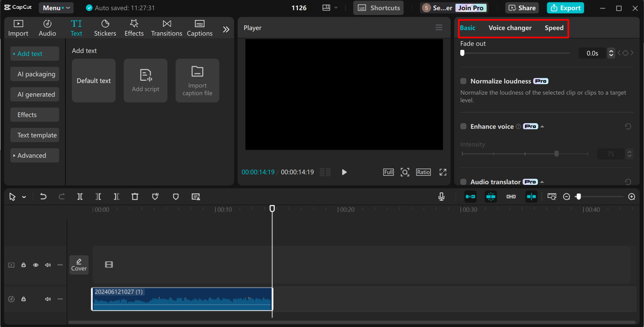Screen dimensions: 644x327
Task: Open the video track more options dots
Action: tap(60, 265)
